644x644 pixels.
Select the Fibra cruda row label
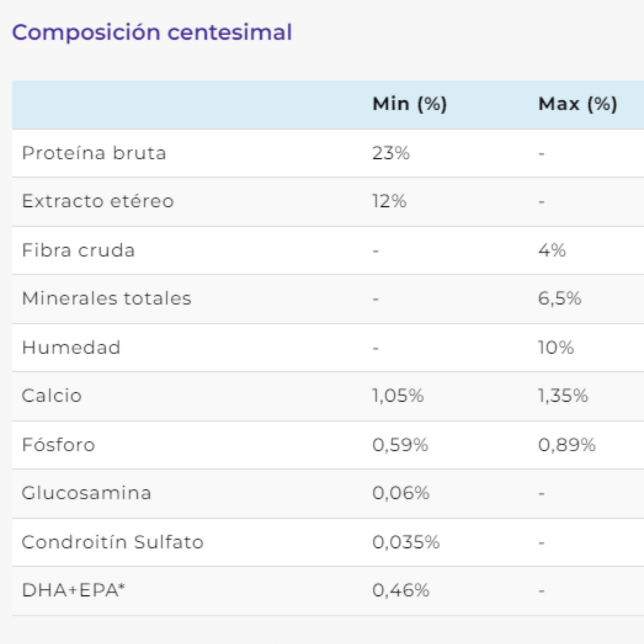(78, 250)
